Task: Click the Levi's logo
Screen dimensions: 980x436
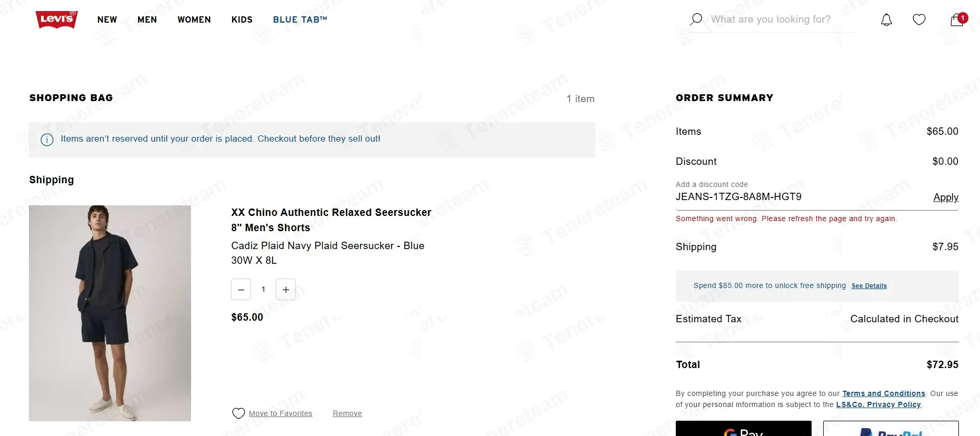Action: click(x=57, y=19)
